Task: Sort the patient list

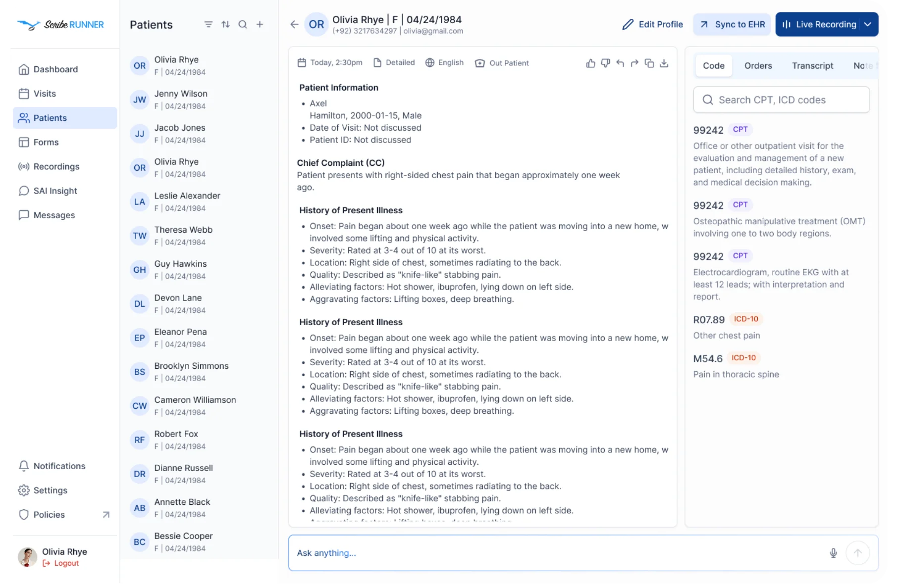Action: click(x=225, y=25)
